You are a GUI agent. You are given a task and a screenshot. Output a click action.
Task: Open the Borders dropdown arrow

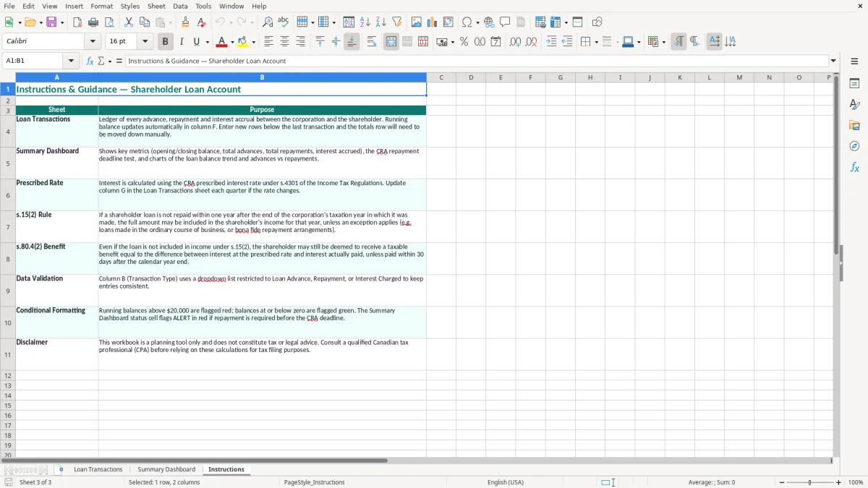tap(596, 42)
